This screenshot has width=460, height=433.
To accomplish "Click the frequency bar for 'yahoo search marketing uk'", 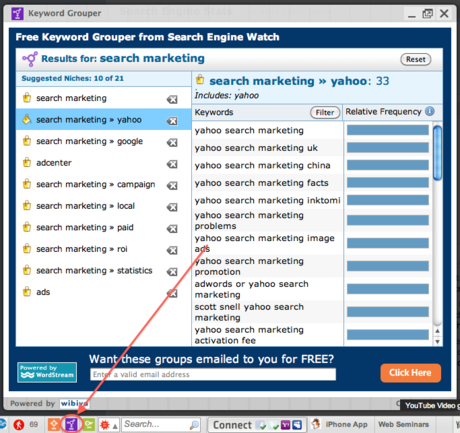I will click(x=388, y=148).
